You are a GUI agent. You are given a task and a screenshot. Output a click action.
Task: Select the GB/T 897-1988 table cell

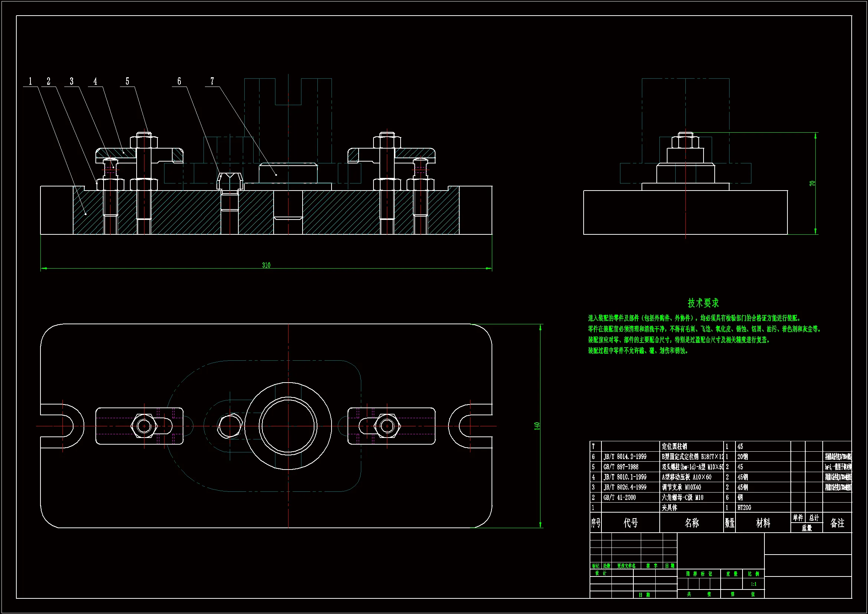point(621,467)
